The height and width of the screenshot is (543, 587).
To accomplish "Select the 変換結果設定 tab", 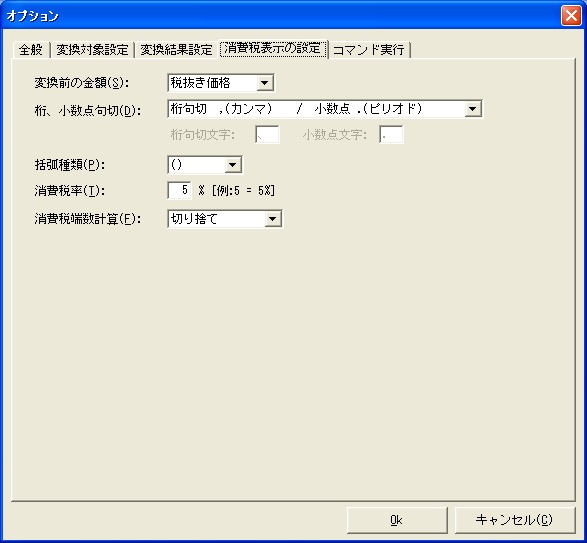I will [x=176, y=50].
